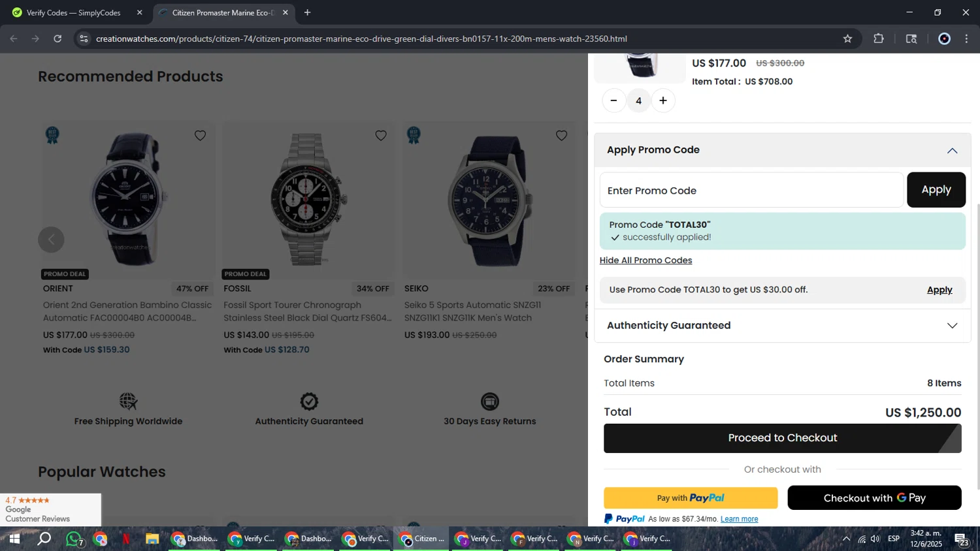Open Fossil Sport Tourer Chronograph product title
This screenshot has width=980, height=551.
click(308, 311)
